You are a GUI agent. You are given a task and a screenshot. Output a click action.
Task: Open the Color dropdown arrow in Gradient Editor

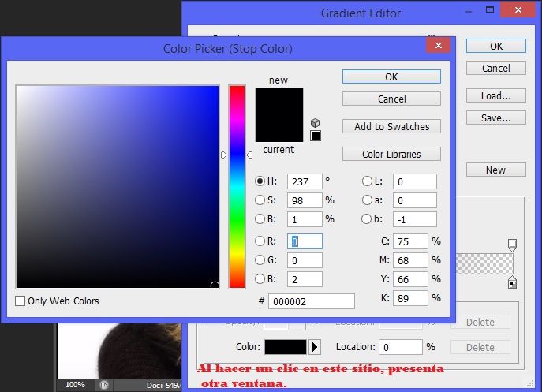(316, 346)
